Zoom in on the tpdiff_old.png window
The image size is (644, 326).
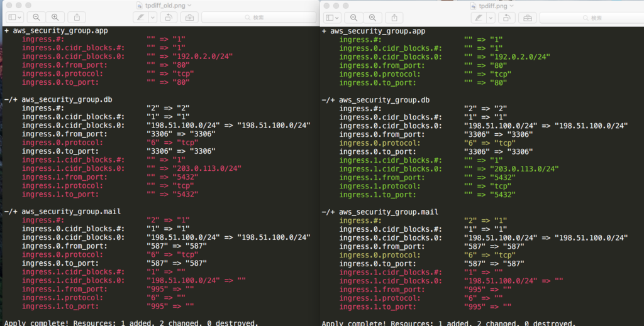[55, 17]
